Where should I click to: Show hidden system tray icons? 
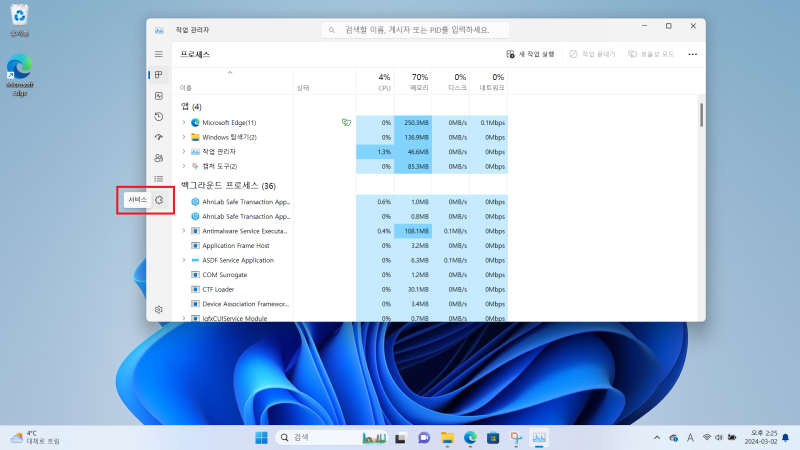coord(657,438)
